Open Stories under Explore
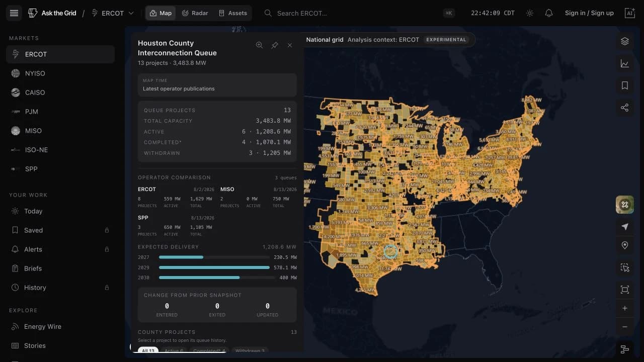Viewport: 644px width, 362px height. point(60,346)
